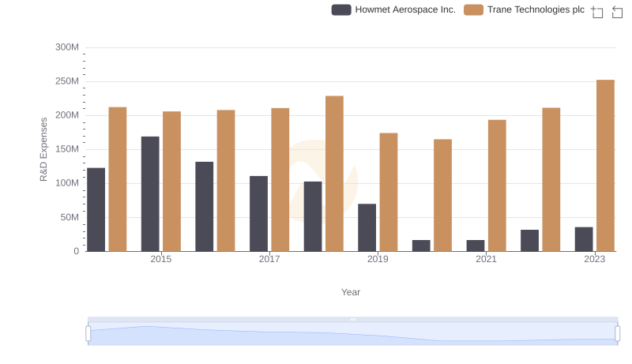The width and height of the screenshot is (632, 364).
Task: Click the Howmet bar for 2017
Action: pos(259,213)
